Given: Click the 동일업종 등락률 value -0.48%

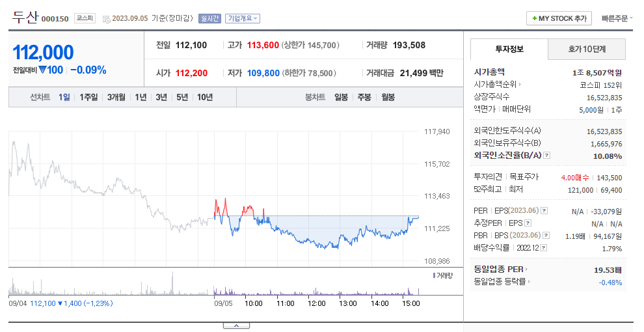Looking at the screenshot, I should coord(610,283).
